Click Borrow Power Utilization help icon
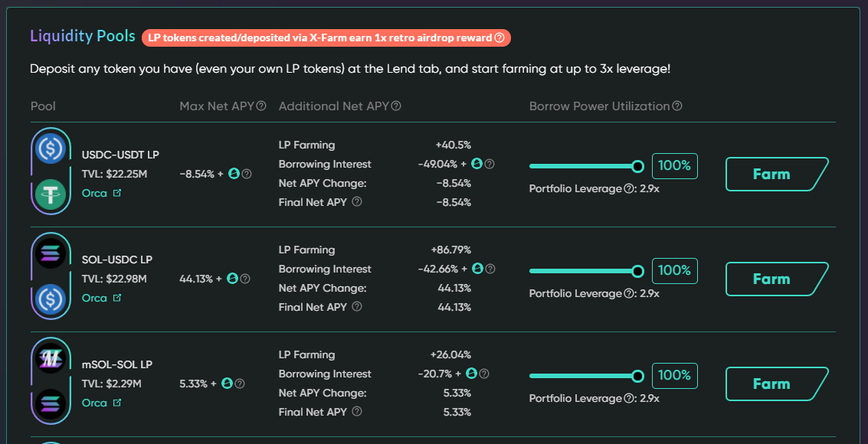The height and width of the screenshot is (444, 868). tap(677, 106)
